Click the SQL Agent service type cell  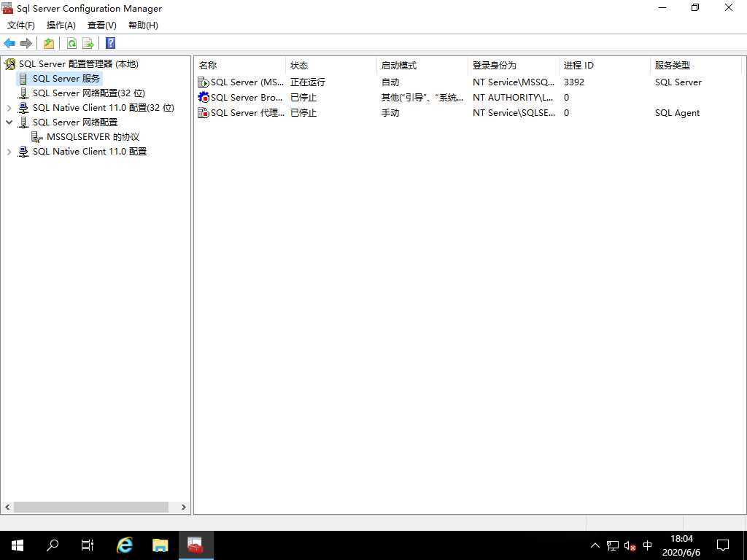click(x=677, y=113)
